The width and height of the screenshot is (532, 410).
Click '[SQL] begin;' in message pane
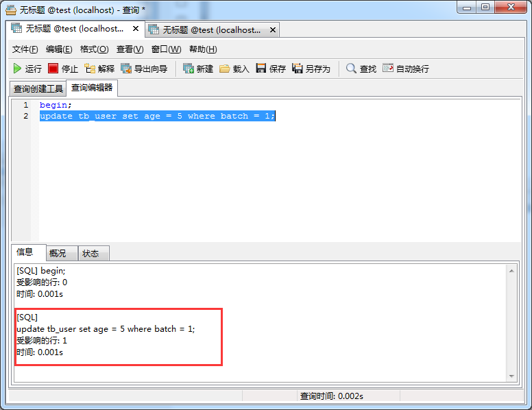click(40, 271)
